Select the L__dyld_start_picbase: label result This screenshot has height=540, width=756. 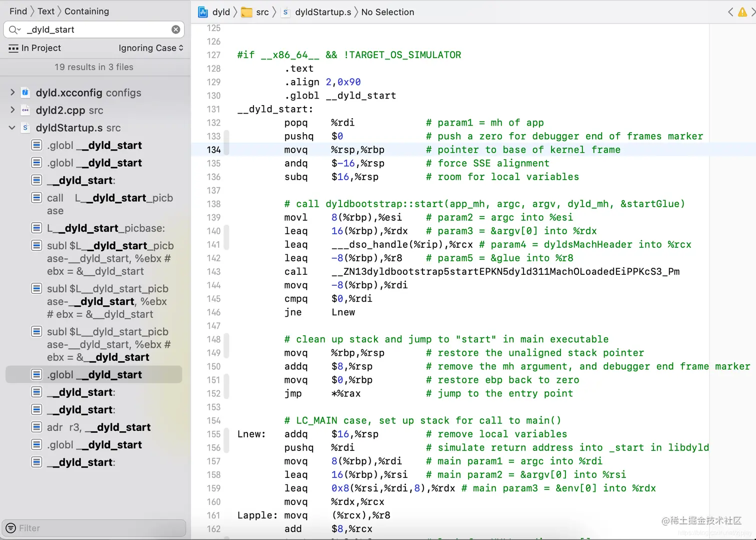point(105,228)
